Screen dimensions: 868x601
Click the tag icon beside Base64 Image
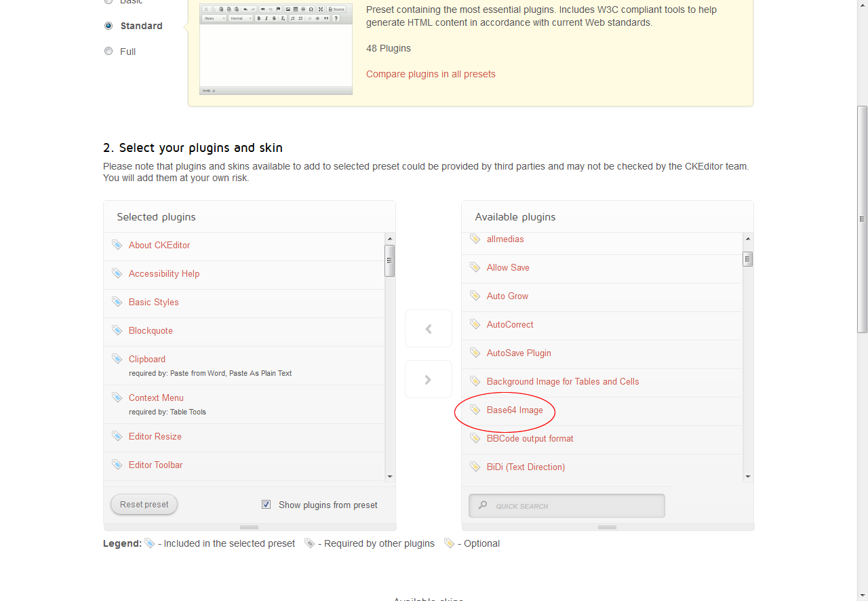point(475,410)
